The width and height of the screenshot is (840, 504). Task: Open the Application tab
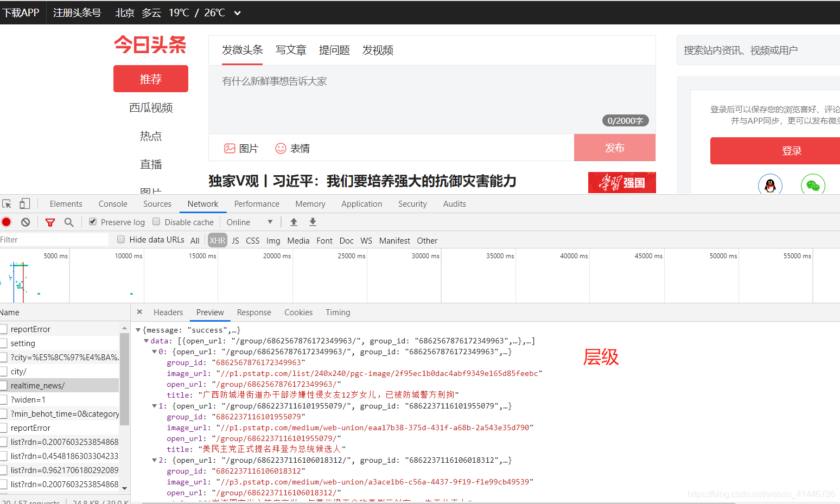(362, 204)
